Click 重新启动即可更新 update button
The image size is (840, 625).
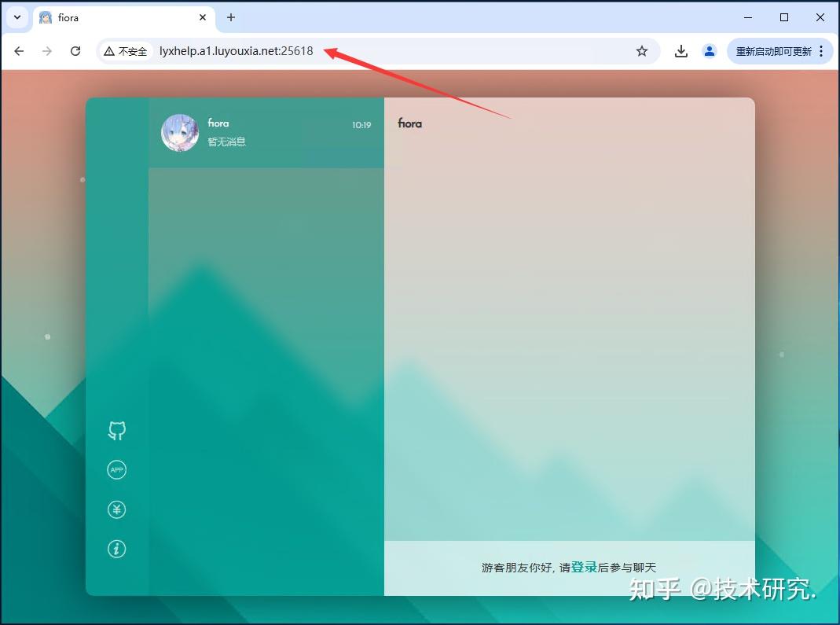773,51
